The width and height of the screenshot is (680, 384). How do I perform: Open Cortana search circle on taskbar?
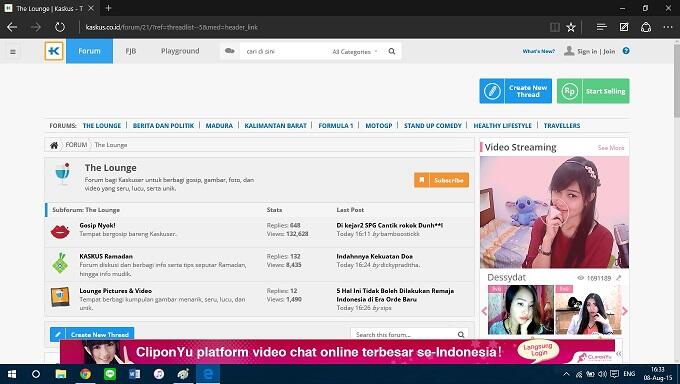pos(36,374)
